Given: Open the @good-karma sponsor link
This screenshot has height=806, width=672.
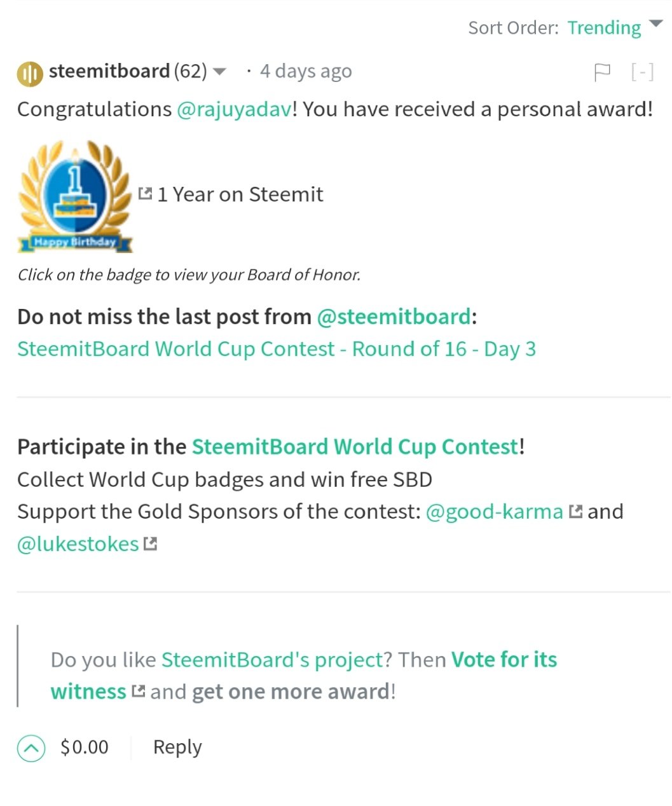Looking at the screenshot, I should click(495, 512).
